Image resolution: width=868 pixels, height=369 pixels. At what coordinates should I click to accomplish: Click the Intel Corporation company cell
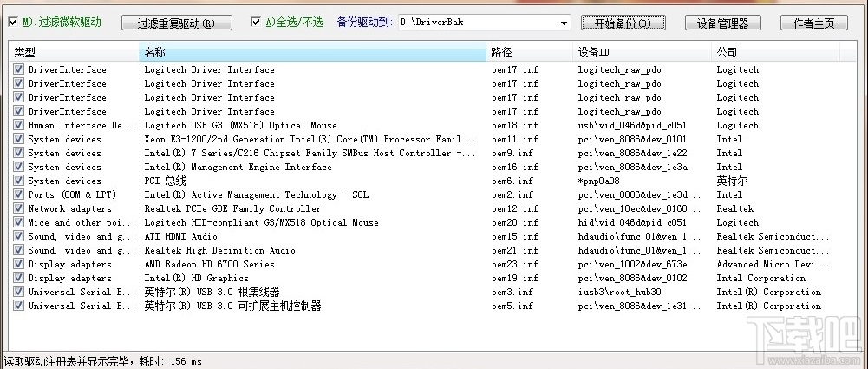click(x=761, y=278)
